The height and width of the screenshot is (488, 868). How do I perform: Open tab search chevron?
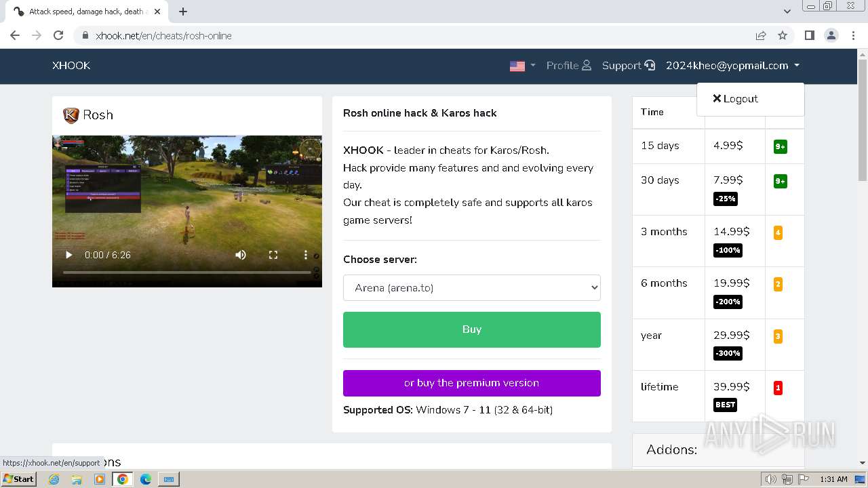[x=787, y=12]
